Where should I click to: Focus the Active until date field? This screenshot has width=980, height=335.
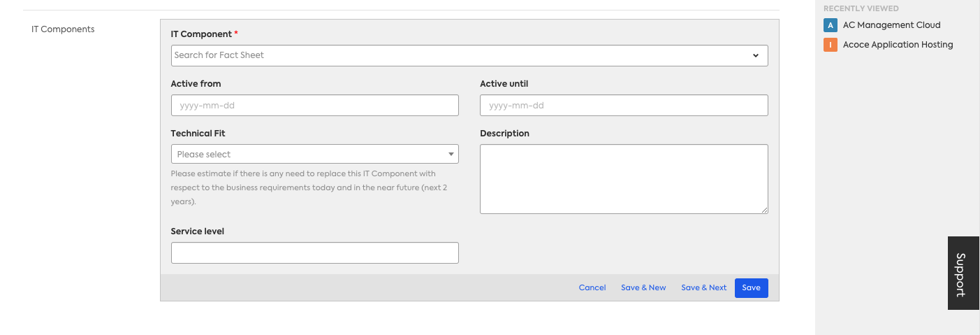pyautogui.click(x=624, y=106)
